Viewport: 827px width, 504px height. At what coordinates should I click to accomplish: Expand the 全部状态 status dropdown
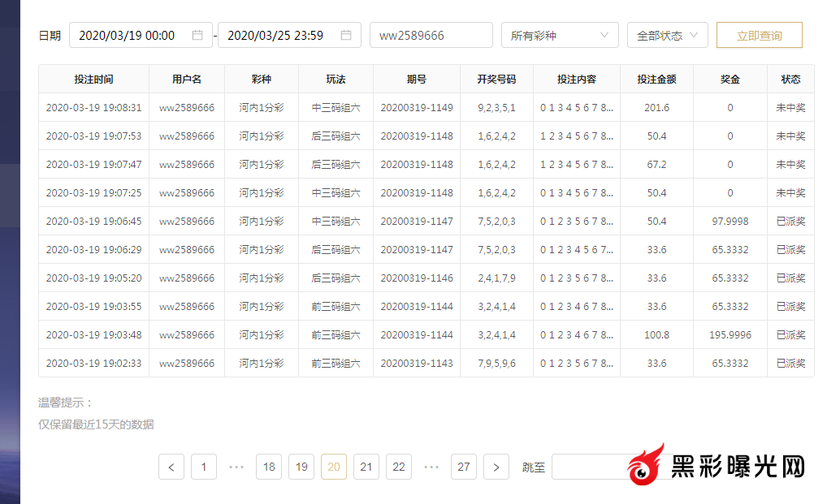click(x=667, y=36)
